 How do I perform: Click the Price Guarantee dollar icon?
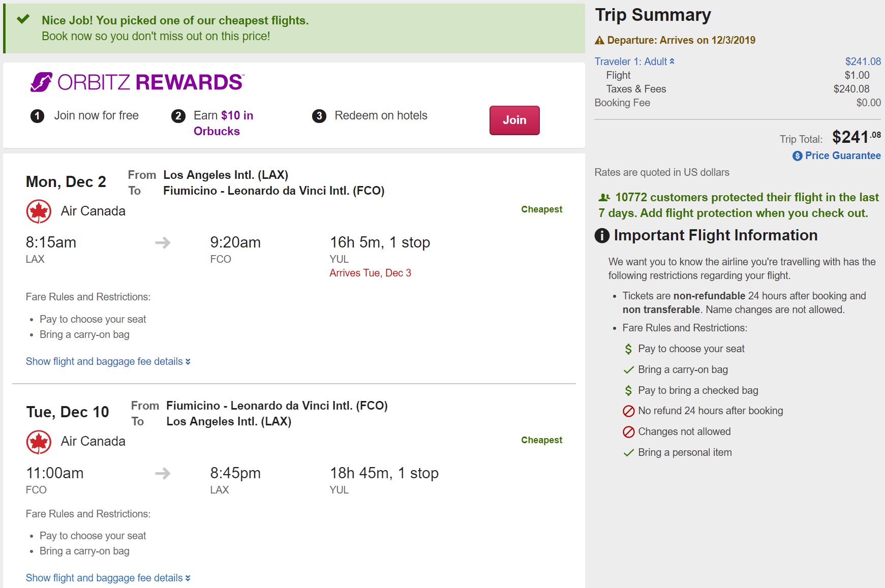(x=797, y=156)
